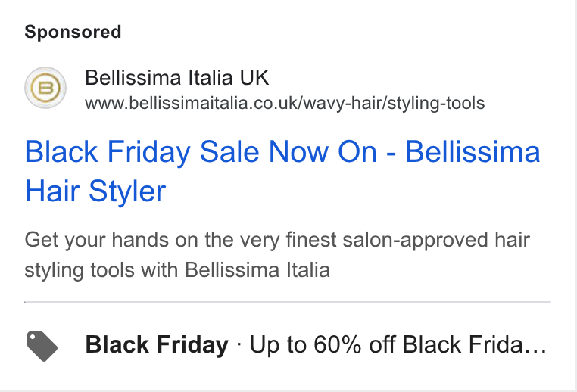Screen dimensions: 577x392
Task: Click the styling tools with Bellissima Italia line
Action: 177,270
